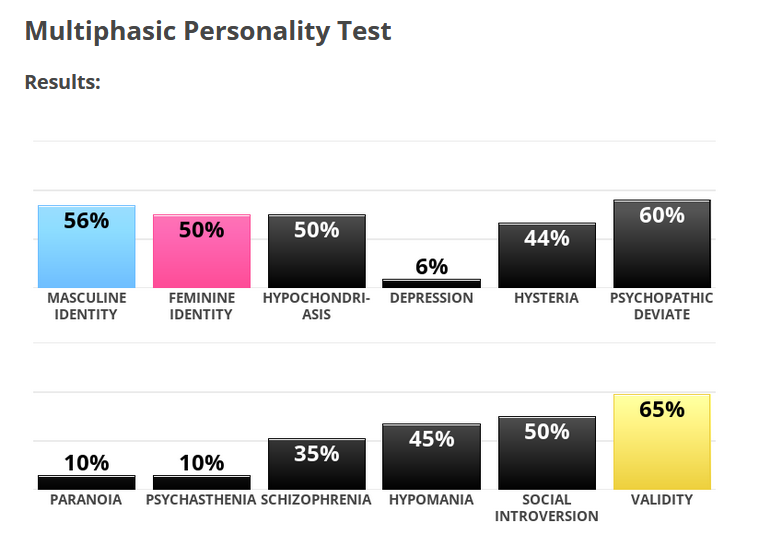Click the yellow Validity 65% bar
Viewport: 760px width, 545px height.
coord(661,442)
